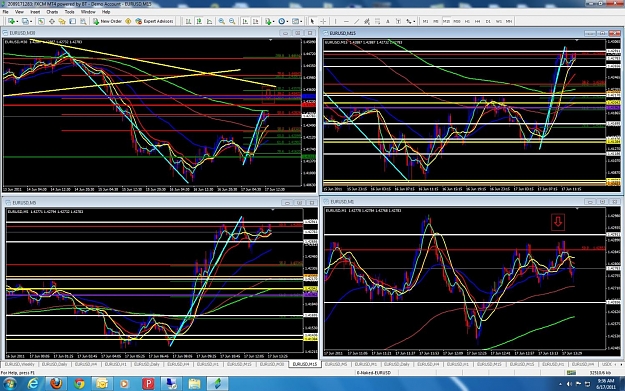The width and height of the screenshot is (625, 391).
Task: Open the chart templates icon
Action: [295, 21]
